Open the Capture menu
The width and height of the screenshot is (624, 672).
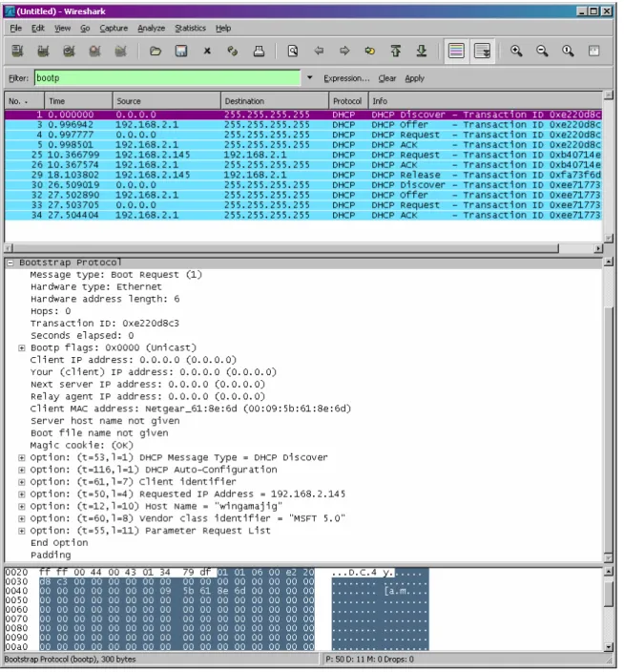tap(114, 29)
